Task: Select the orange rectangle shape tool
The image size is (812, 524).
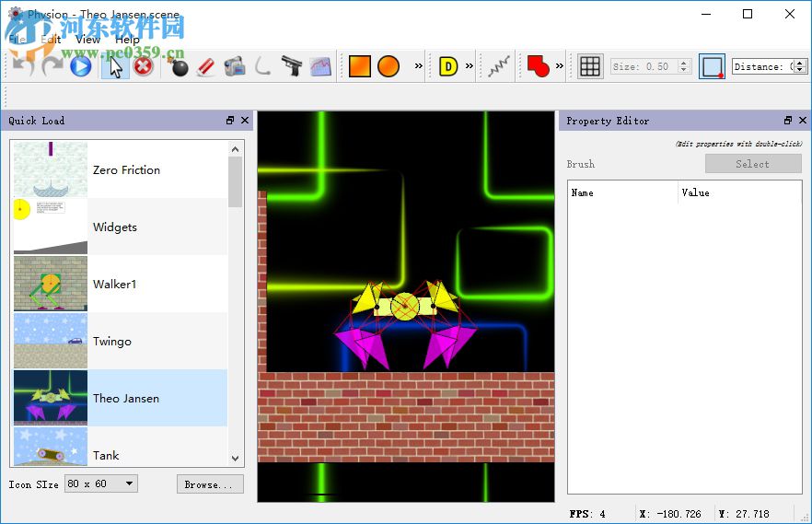Action: (x=359, y=66)
